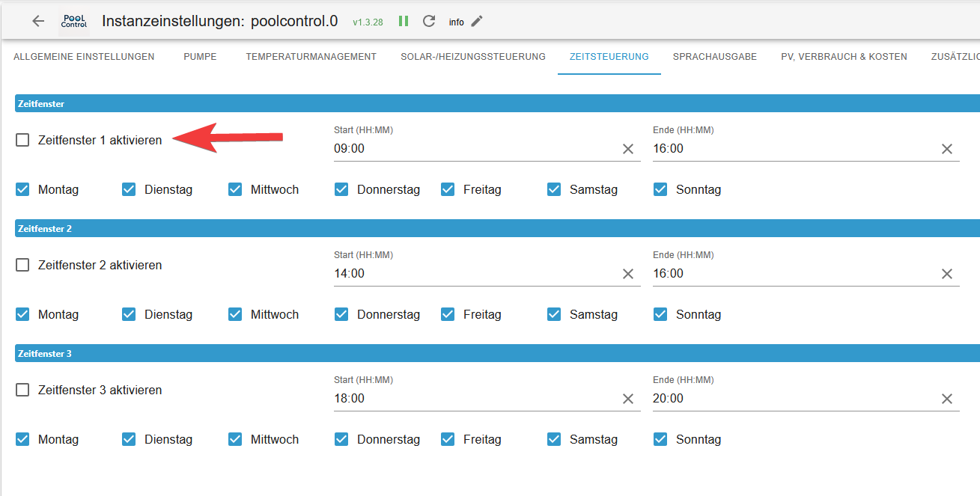Viewport: 980px width, 496px height.
Task: Uncheck Mittwoch in Zeitfenster 2
Action: [x=235, y=314]
